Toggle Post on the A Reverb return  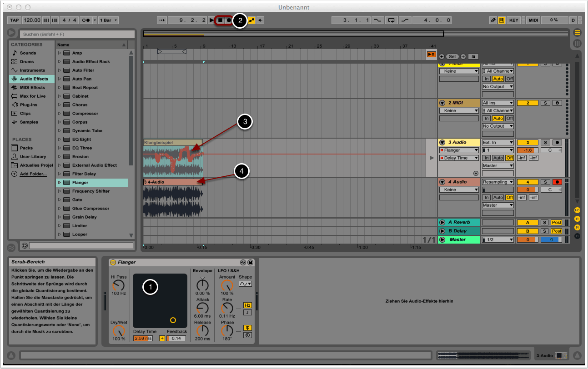coord(556,222)
